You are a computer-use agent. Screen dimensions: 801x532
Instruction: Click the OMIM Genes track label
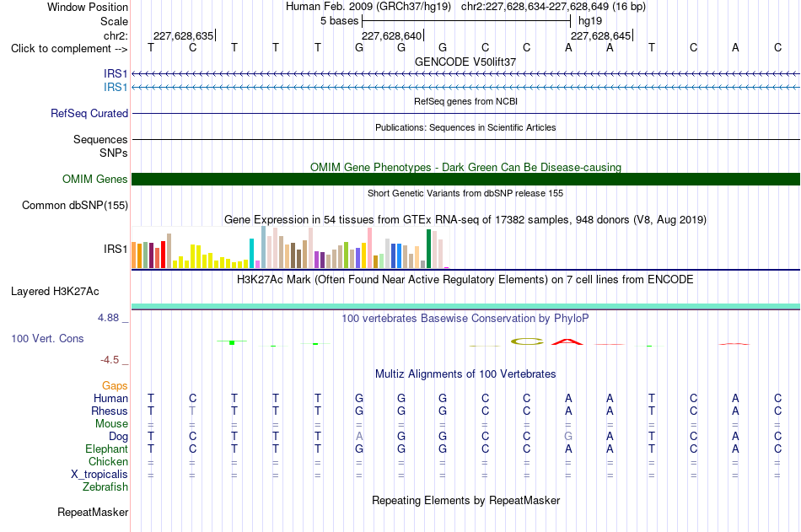click(x=95, y=179)
